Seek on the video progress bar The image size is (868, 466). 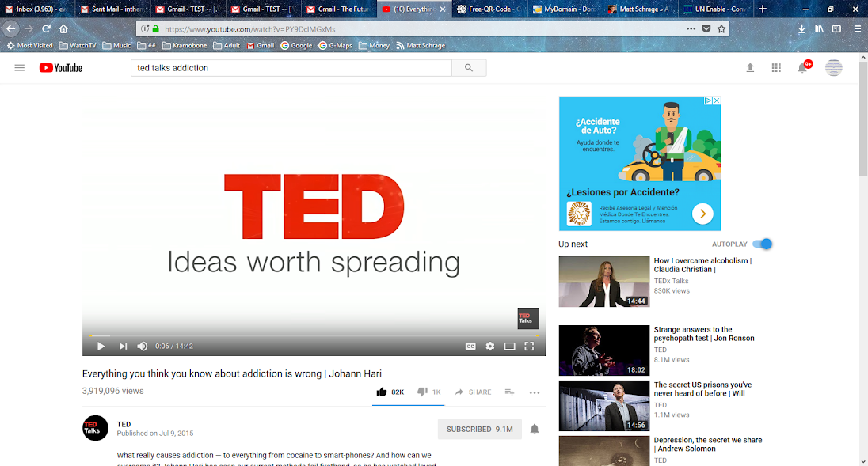pos(314,335)
